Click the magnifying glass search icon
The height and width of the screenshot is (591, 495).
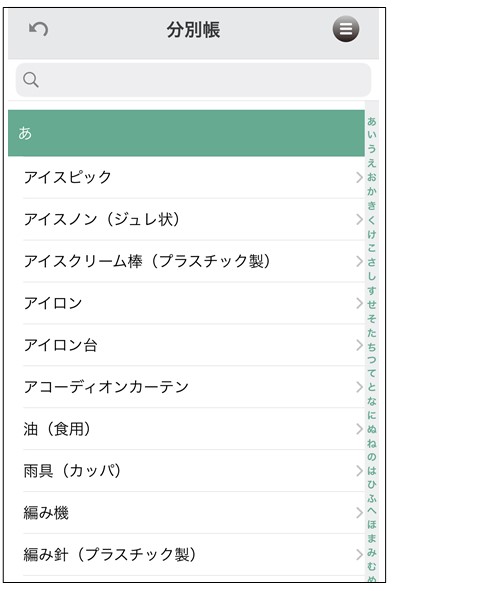31,80
